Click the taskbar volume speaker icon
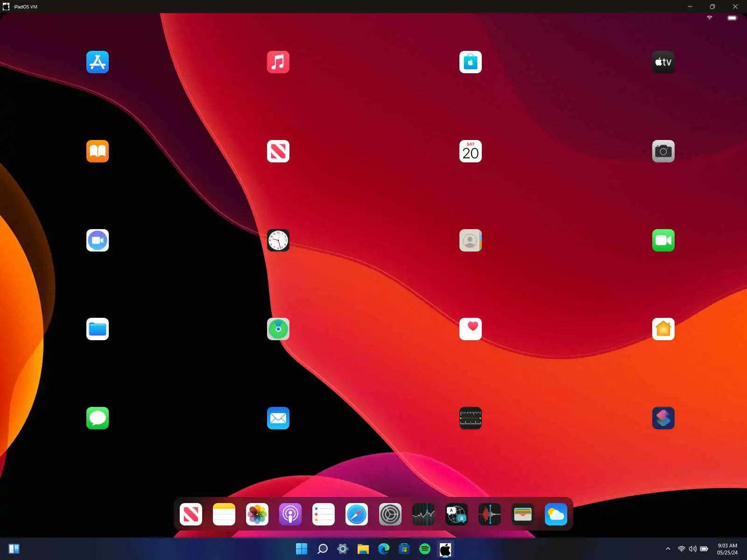This screenshot has height=560, width=747. pyautogui.click(x=692, y=549)
